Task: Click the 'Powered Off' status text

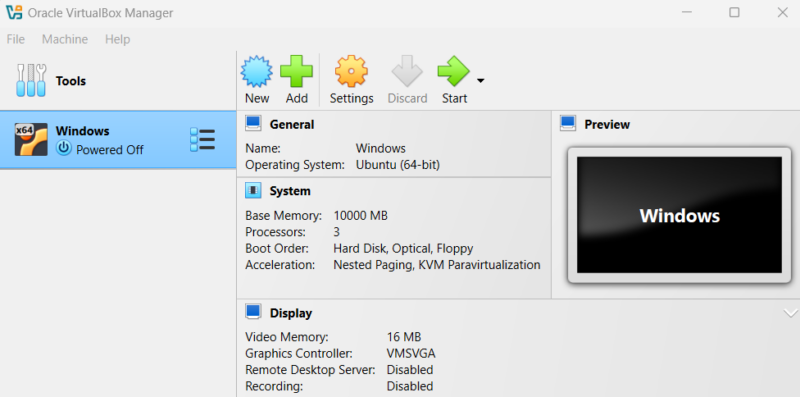Action: [x=110, y=150]
